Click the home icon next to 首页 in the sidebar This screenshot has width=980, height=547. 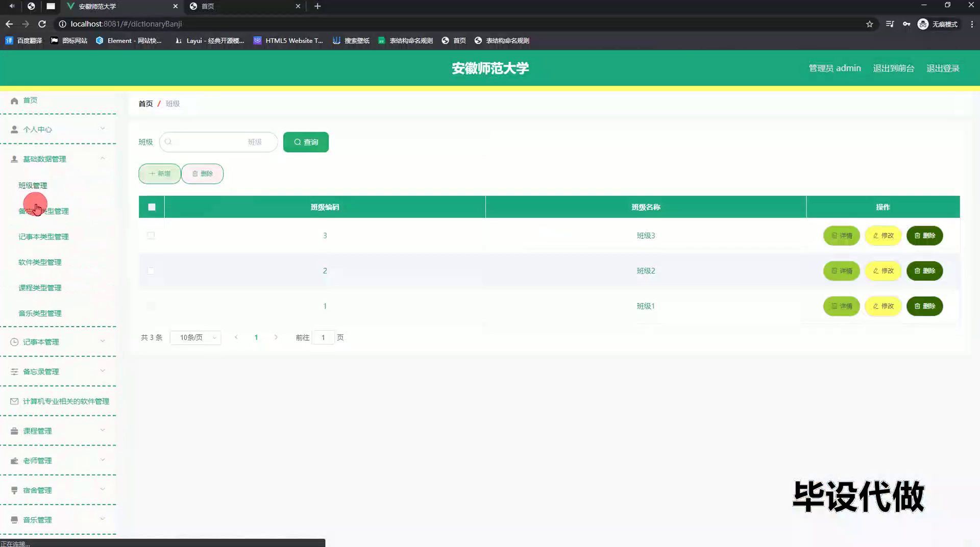14,101
